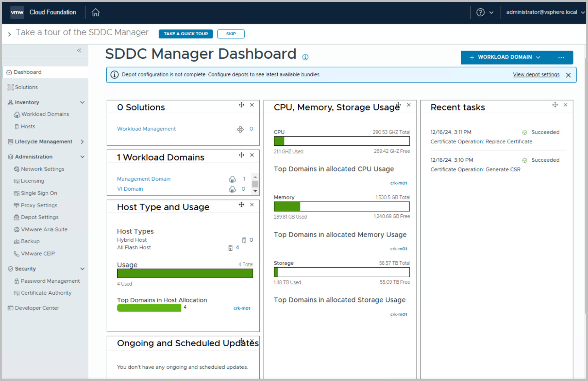Screen dimensions: 588x381
Task: Dismiss the depot configuration banner
Action: (568, 75)
